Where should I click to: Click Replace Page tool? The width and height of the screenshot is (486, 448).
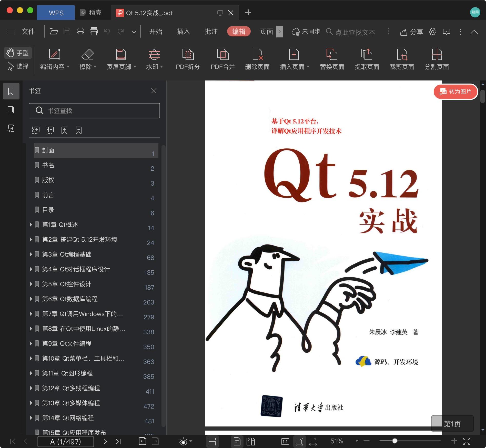(x=332, y=59)
